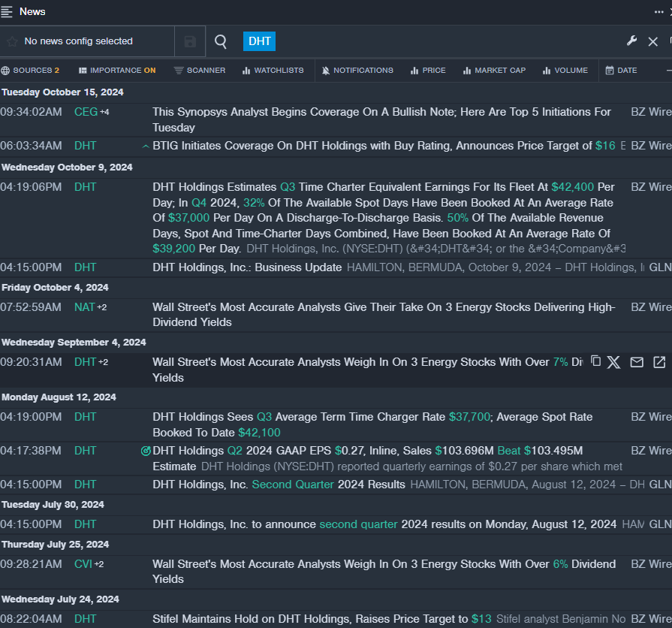
Task: Expand +2 tickers beside DHT at 09:20:31AM
Action: coord(104,362)
